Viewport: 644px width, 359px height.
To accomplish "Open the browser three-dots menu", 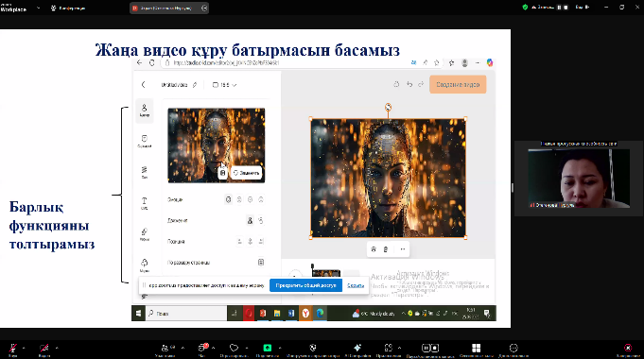I will click(x=478, y=62).
